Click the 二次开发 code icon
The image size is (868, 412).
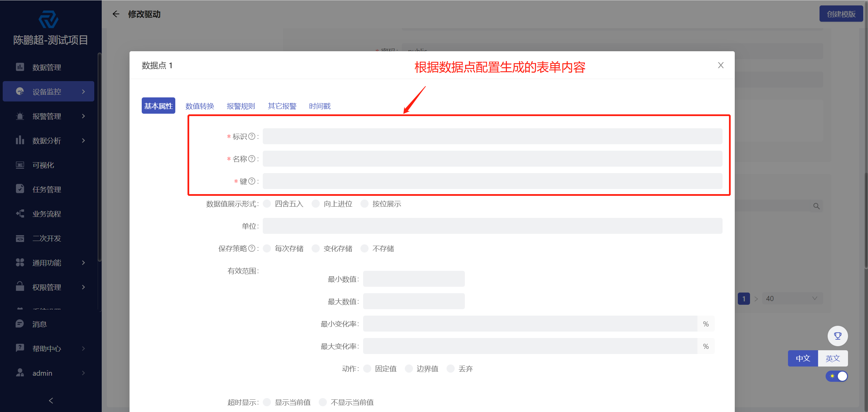[20, 238]
